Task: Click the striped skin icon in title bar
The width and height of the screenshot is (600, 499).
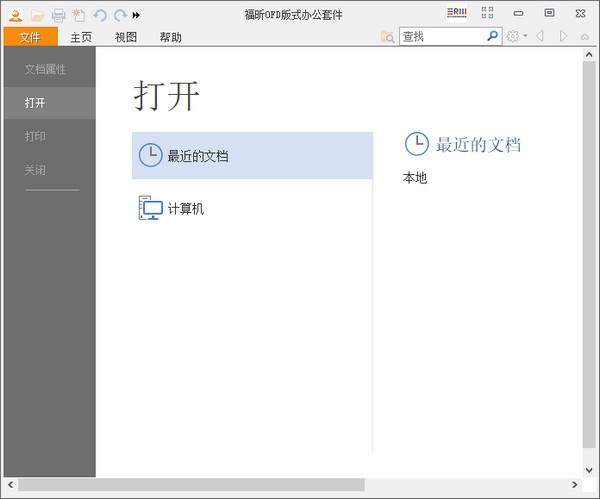Action: coord(457,13)
